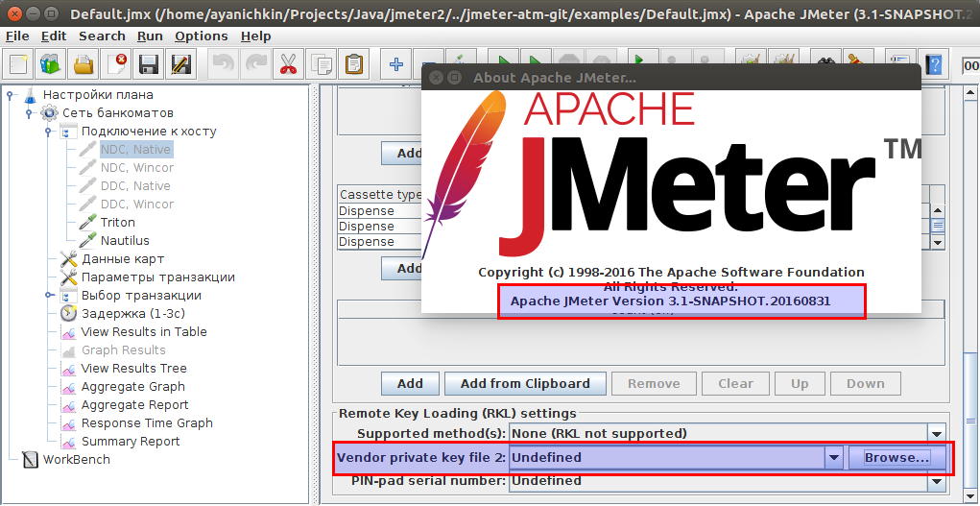Select the Summary Report node
Screen dimensions: 980x506
pyautogui.click(x=131, y=442)
